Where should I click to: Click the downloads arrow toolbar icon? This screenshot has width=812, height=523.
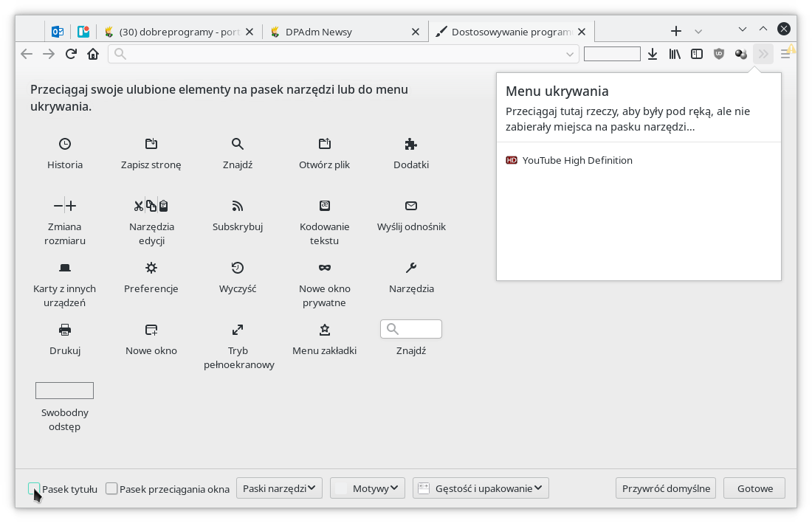click(x=653, y=54)
